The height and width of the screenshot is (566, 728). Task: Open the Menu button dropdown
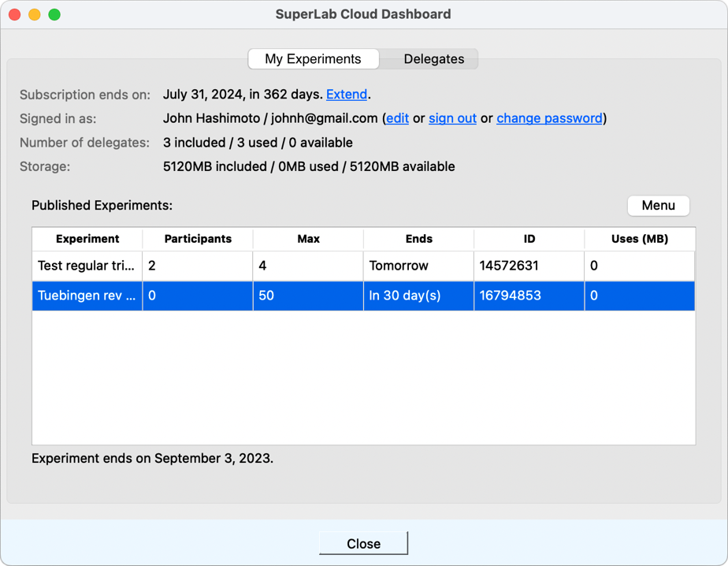pyautogui.click(x=658, y=206)
